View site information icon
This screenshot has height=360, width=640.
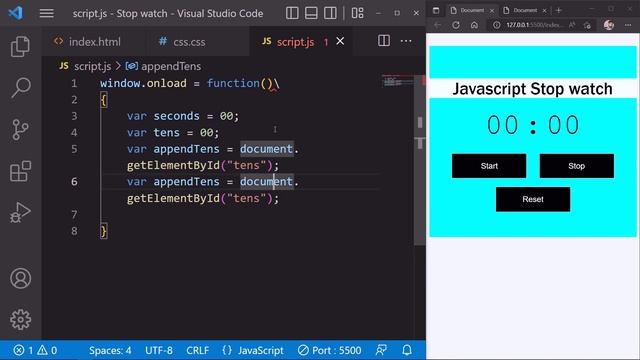click(x=496, y=25)
